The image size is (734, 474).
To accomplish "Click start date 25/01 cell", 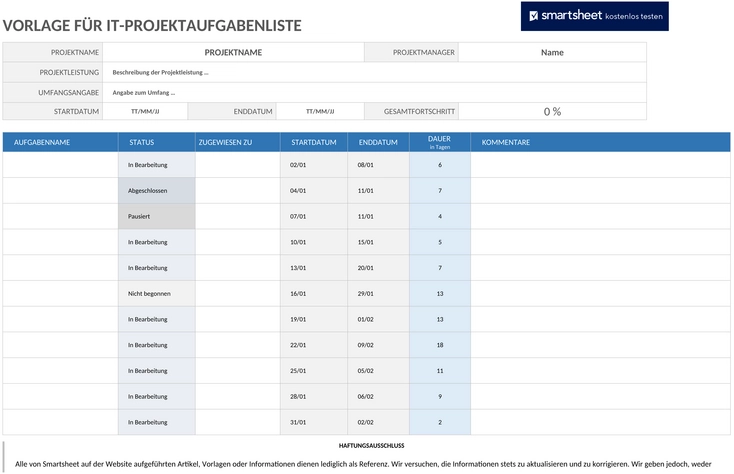I will coord(314,371).
